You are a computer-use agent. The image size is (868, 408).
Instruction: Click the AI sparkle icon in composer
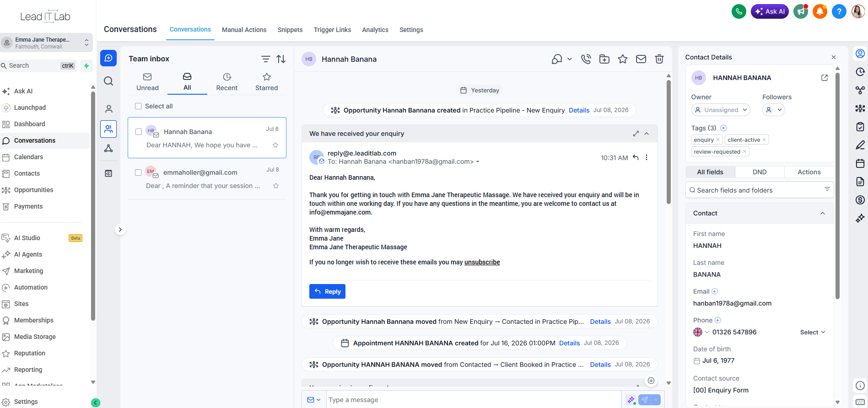(x=631, y=400)
